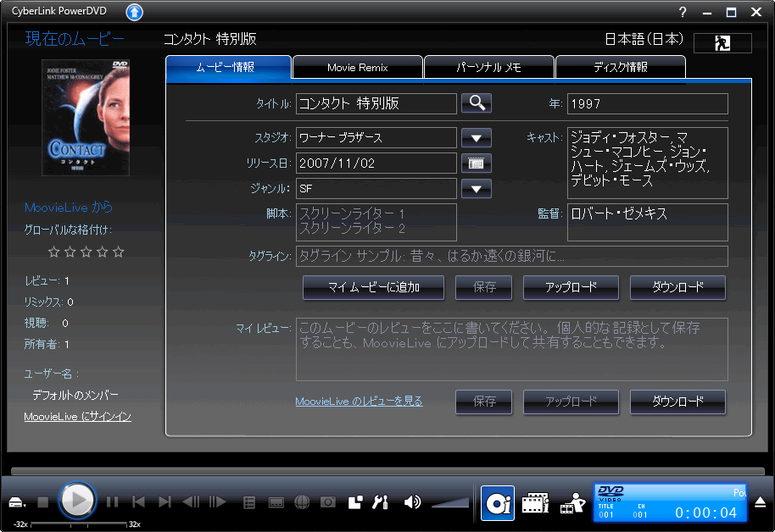The width and height of the screenshot is (775, 532).
Task: Adjust the -32x to 32x speed slider
Action: 79,524
